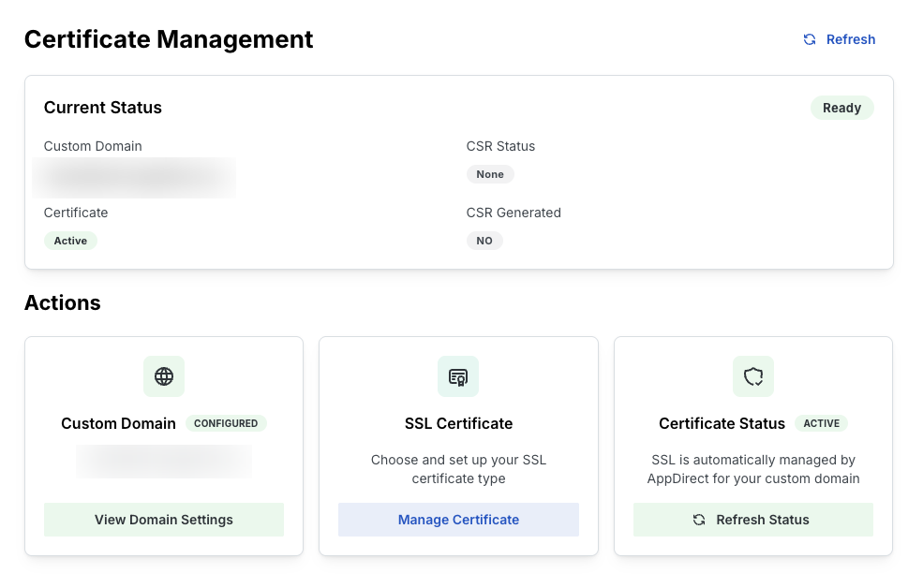Click the CSR Status label

[500, 146]
